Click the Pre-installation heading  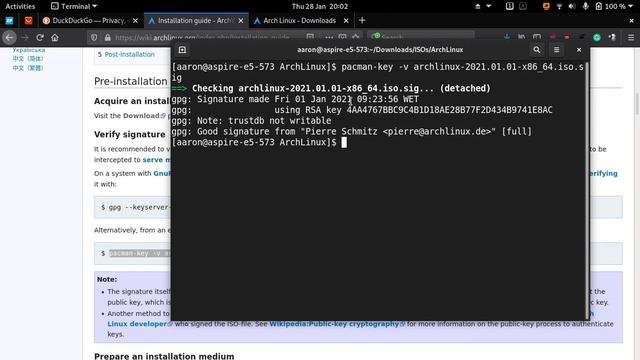click(x=131, y=81)
